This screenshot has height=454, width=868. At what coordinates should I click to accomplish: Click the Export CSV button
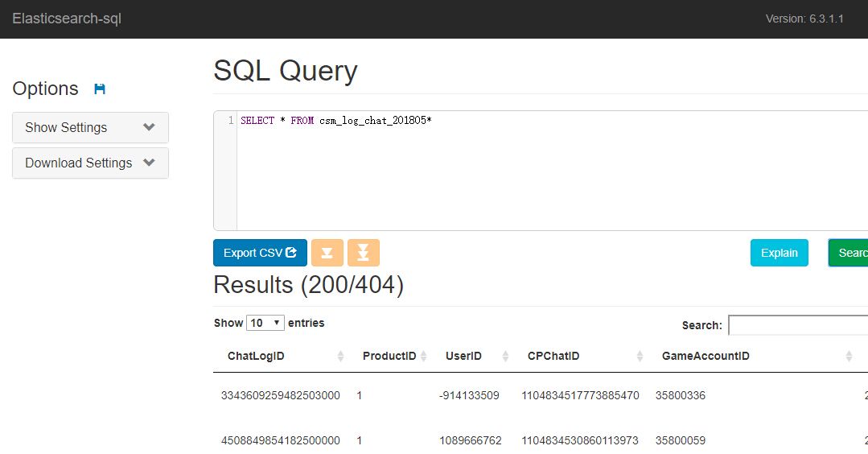click(260, 253)
